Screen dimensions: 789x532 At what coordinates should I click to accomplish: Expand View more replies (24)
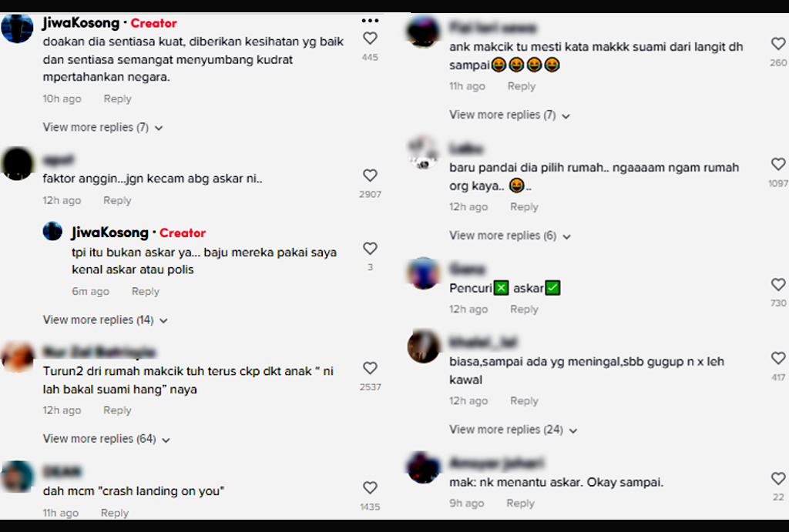[512, 430]
